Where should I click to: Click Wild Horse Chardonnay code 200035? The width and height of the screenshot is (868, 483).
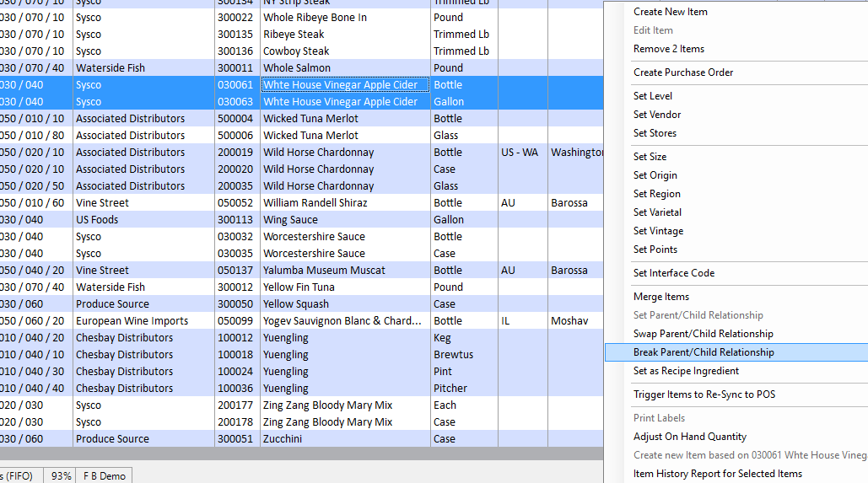click(235, 186)
